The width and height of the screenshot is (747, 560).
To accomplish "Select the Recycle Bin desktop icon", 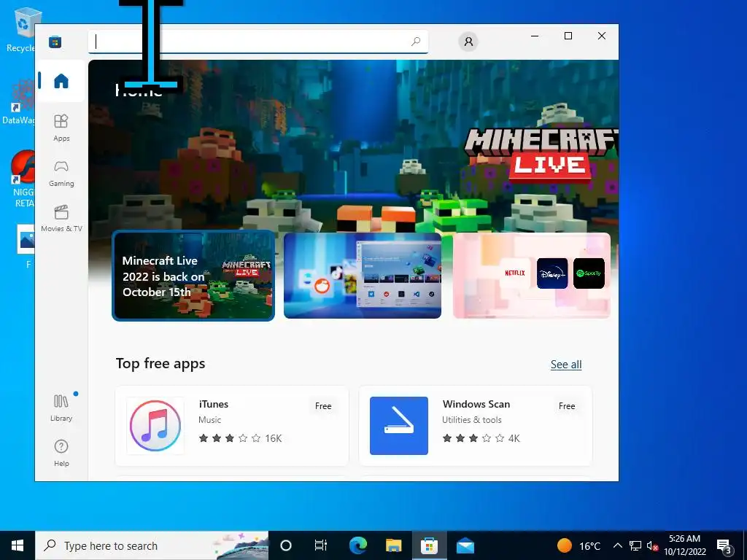I will click(x=22, y=29).
